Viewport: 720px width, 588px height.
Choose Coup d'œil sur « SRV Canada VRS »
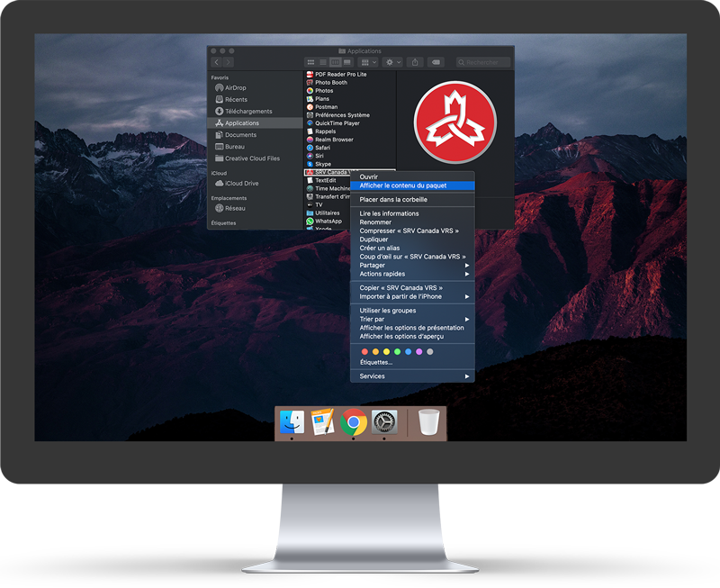(x=412, y=257)
